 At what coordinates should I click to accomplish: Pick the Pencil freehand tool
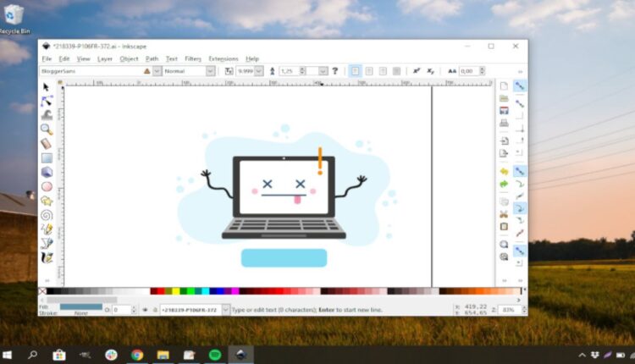(x=47, y=229)
